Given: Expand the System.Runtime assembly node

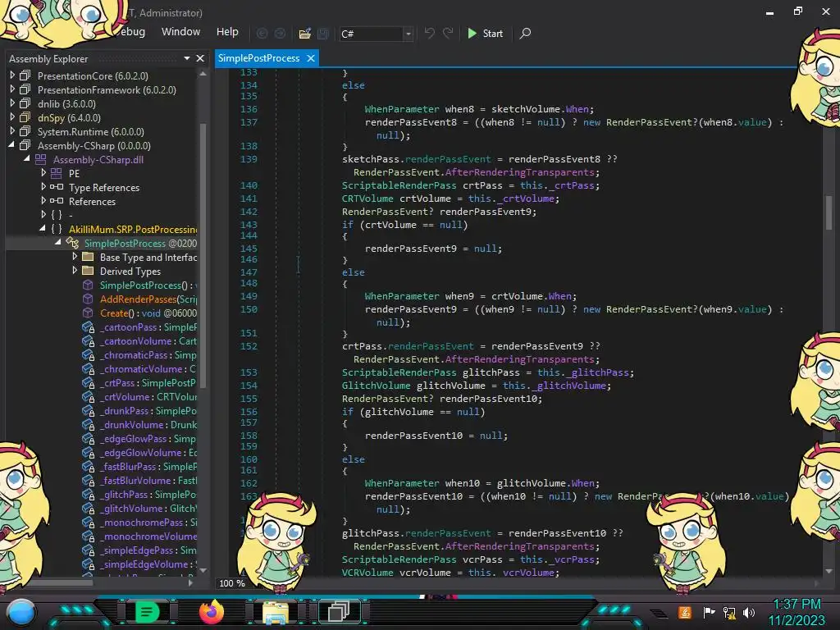Looking at the screenshot, I should [x=12, y=131].
